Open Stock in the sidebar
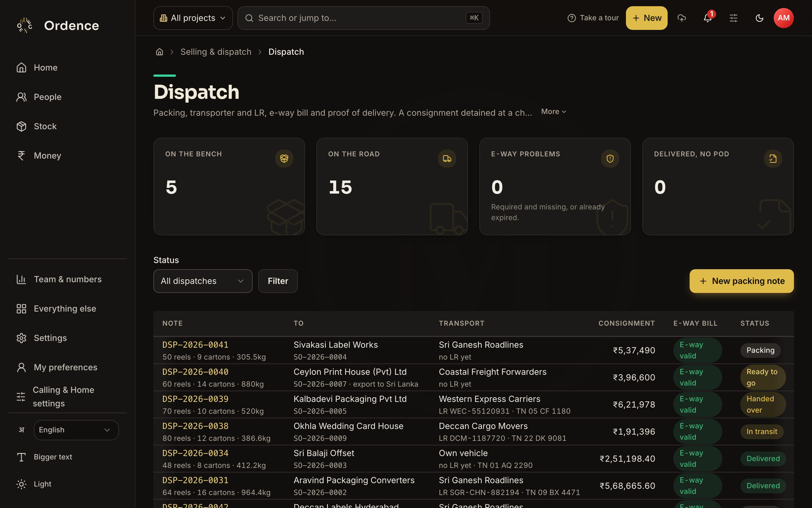The image size is (812, 508). click(67, 126)
